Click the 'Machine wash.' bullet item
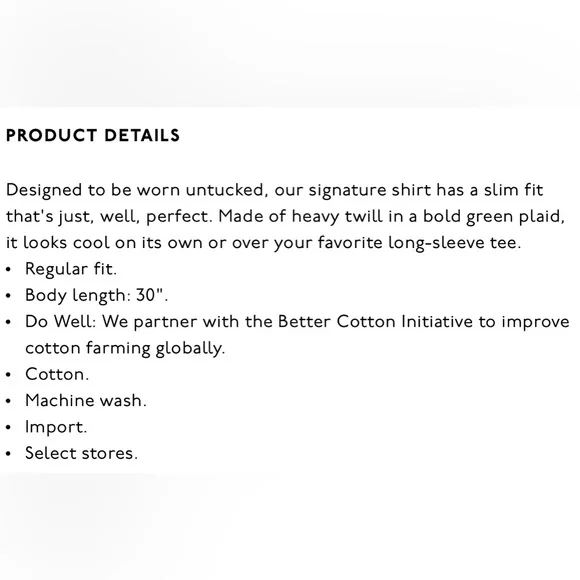Viewport: 580px width, 580px height. (86, 401)
